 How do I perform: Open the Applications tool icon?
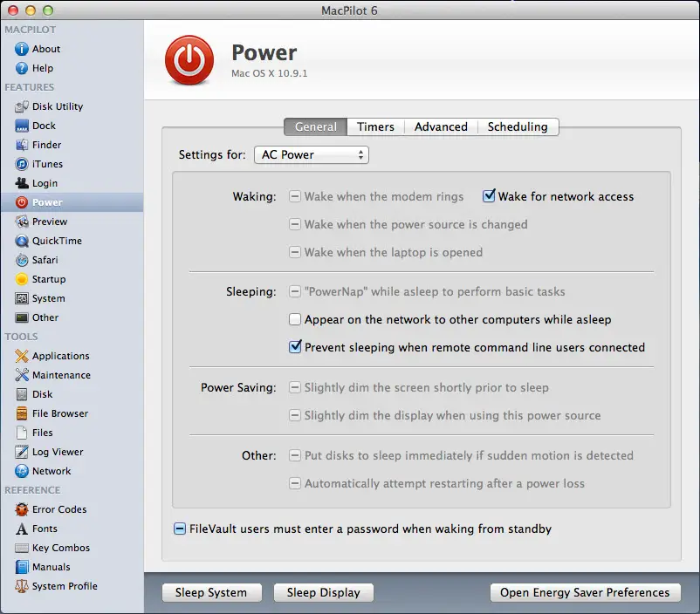[x=22, y=356]
